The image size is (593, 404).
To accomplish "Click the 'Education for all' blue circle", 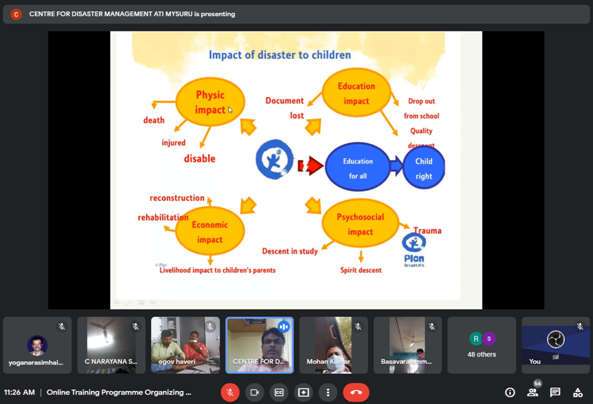I will 358,168.
